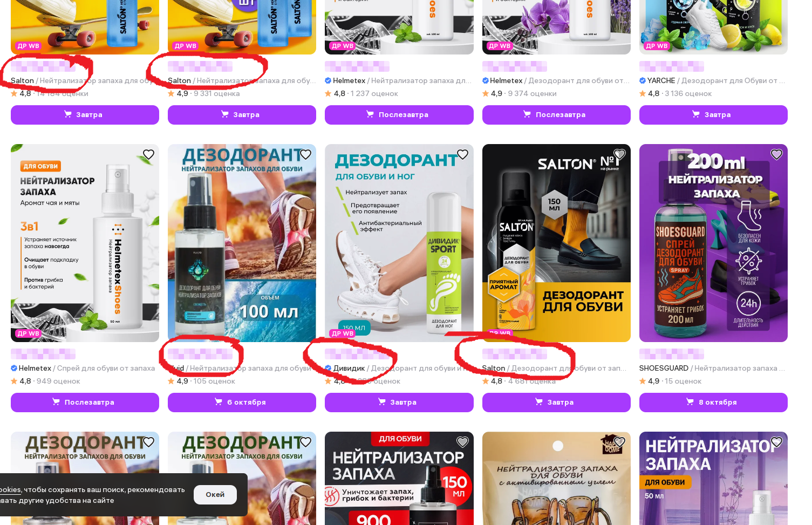Screen dimensions: 812x525
Task: Accept cookies with Окей button
Action: [x=215, y=494]
